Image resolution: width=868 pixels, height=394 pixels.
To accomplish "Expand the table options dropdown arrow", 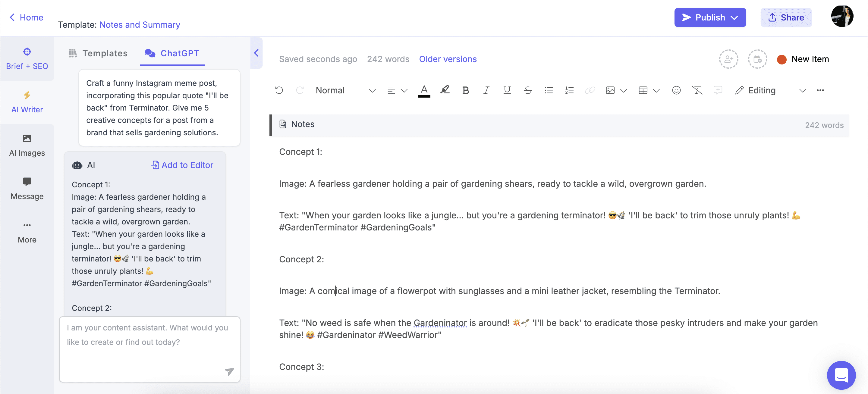I will pyautogui.click(x=656, y=90).
